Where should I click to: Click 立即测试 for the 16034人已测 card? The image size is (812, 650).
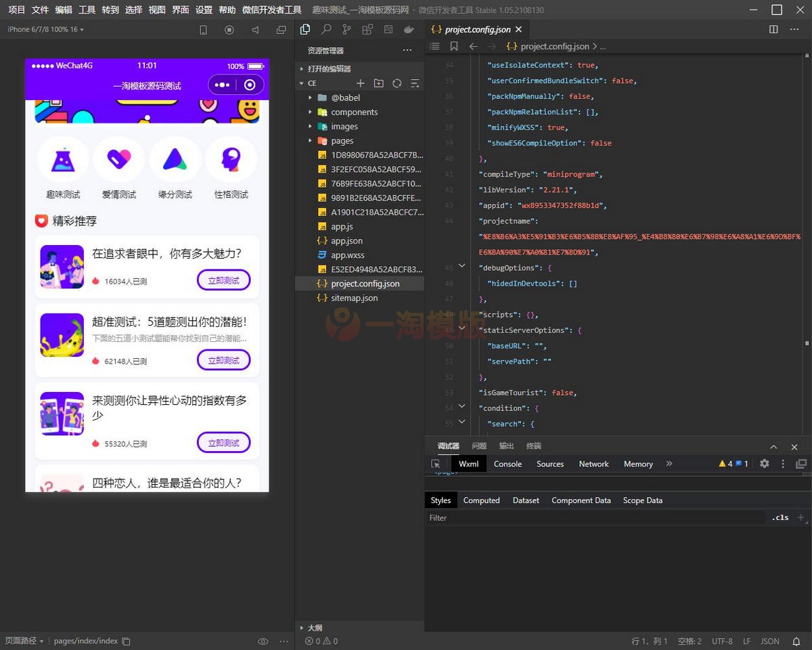tap(224, 280)
